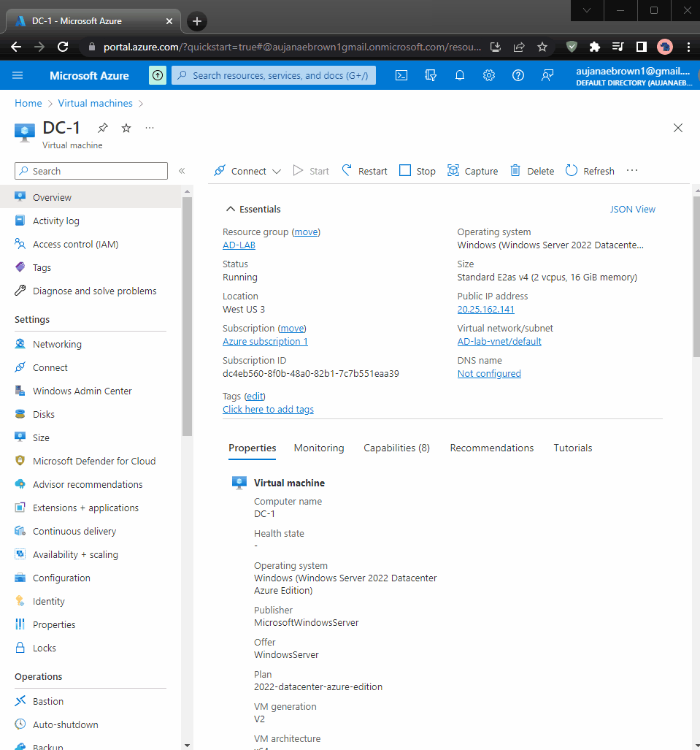Delete the DC-1 virtual machine

[531, 171]
